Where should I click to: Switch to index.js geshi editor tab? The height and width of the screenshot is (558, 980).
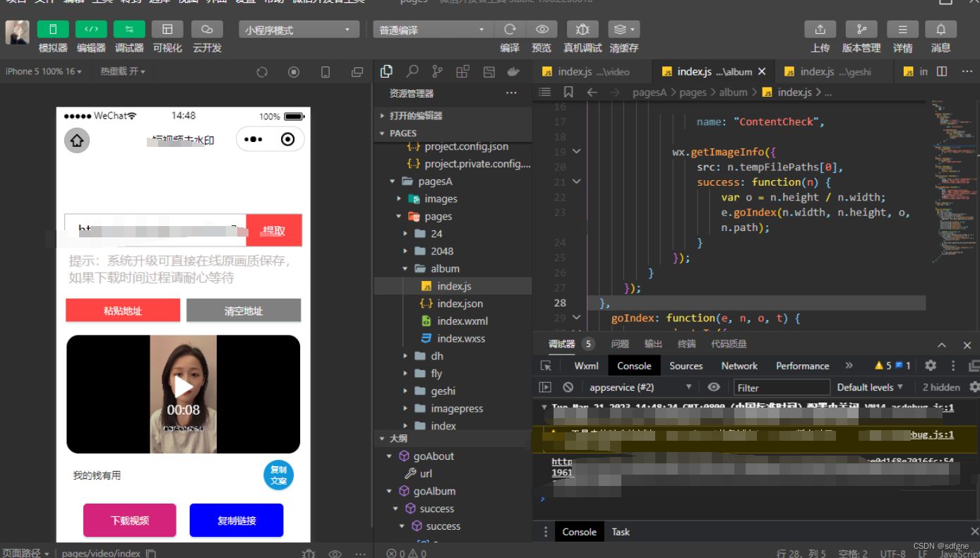827,71
